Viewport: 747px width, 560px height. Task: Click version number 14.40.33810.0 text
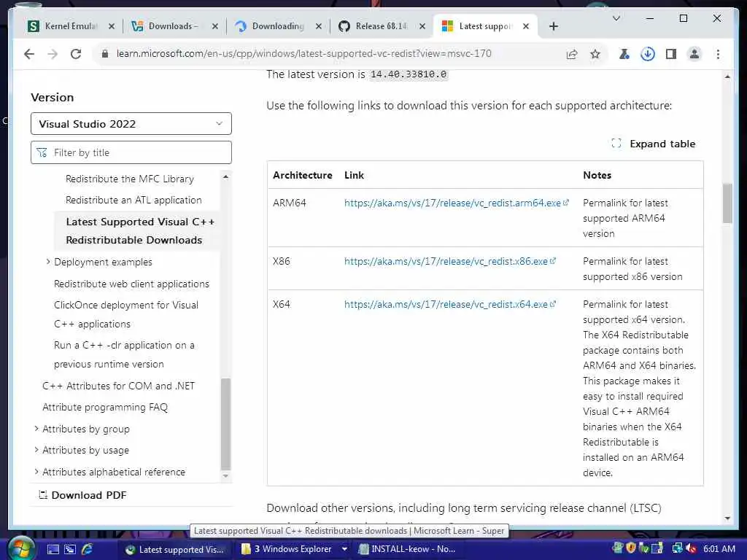409,74
